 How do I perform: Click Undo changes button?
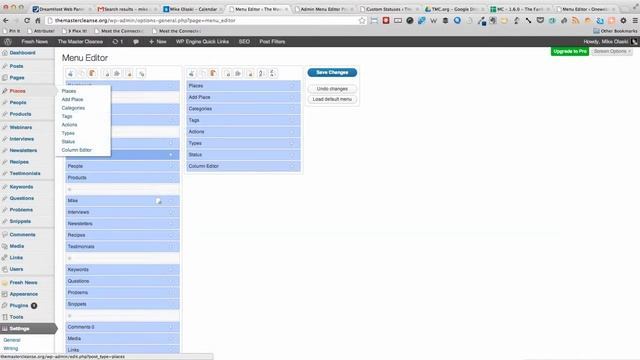(332, 89)
